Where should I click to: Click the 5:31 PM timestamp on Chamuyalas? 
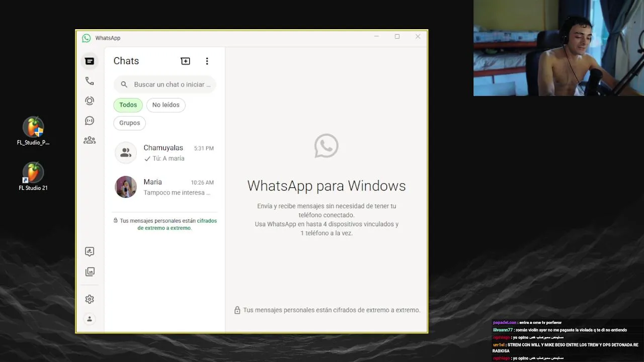point(204,148)
